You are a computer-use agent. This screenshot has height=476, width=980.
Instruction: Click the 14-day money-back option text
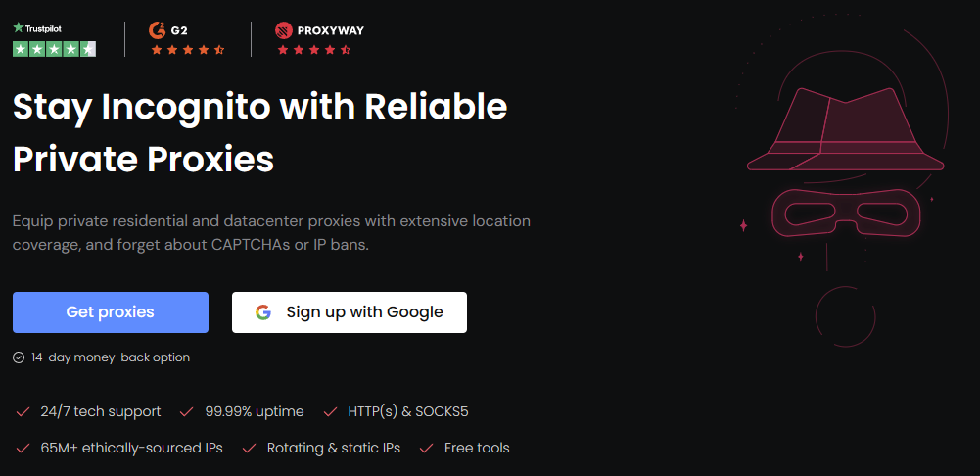coord(110,357)
